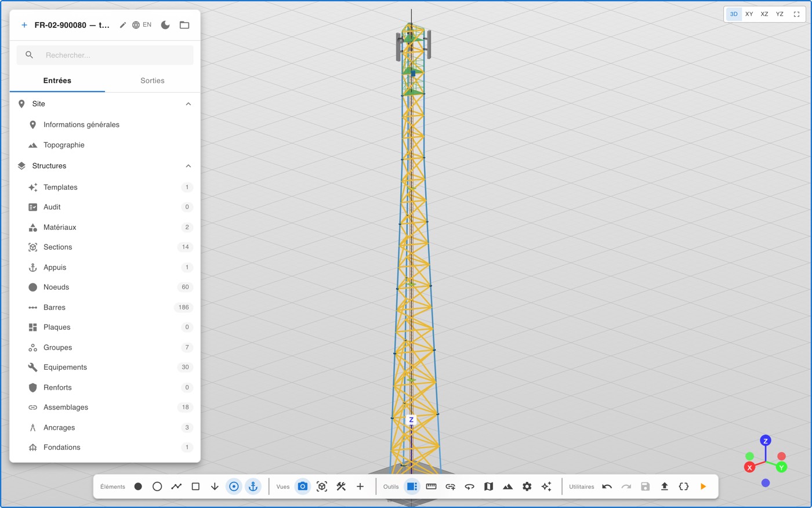Run analysis with the orange play button
The image size is (812, 508).
point(703,487)
